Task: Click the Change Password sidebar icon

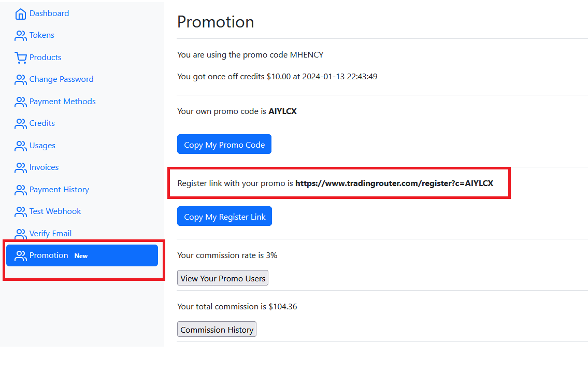Action: (21, 80)
